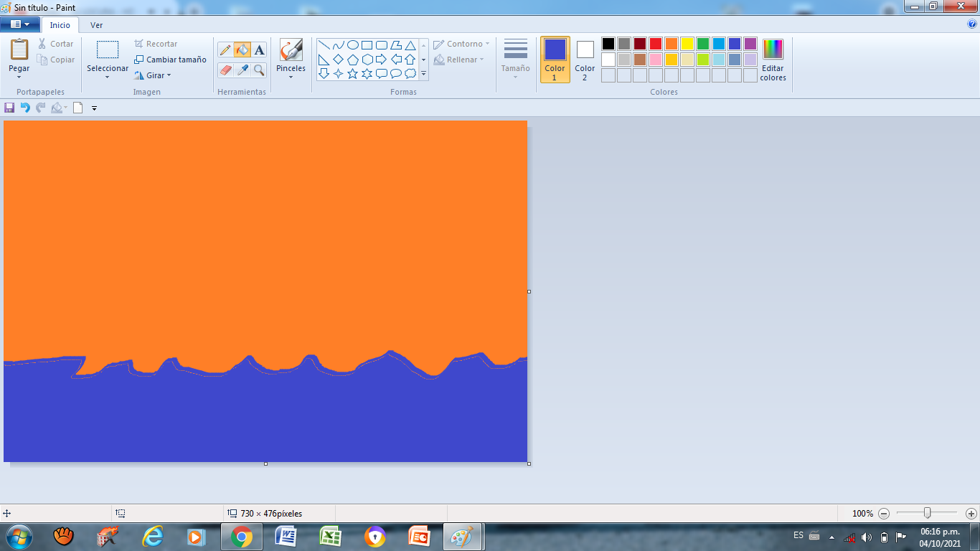This screenshot has width=980, height=551.
Task: Choose the Triangle shape
Action: pyautogui.click(x=410, y=44)
